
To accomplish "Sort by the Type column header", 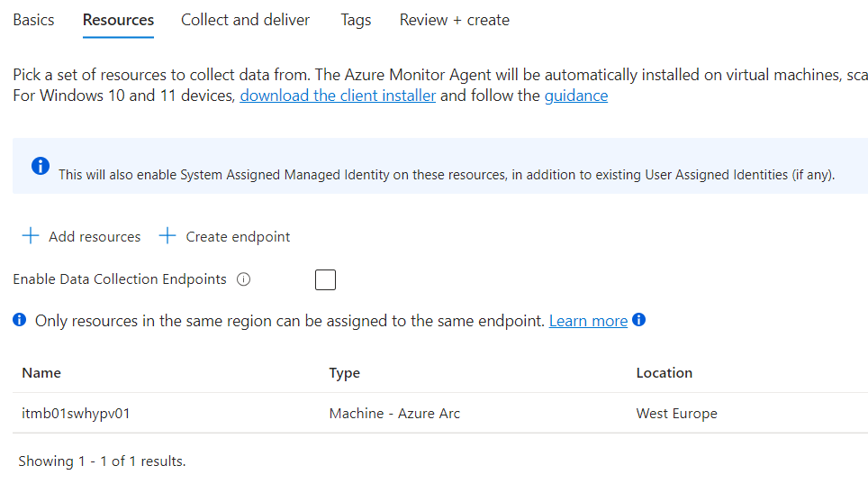I will click(x=345, y=373).
